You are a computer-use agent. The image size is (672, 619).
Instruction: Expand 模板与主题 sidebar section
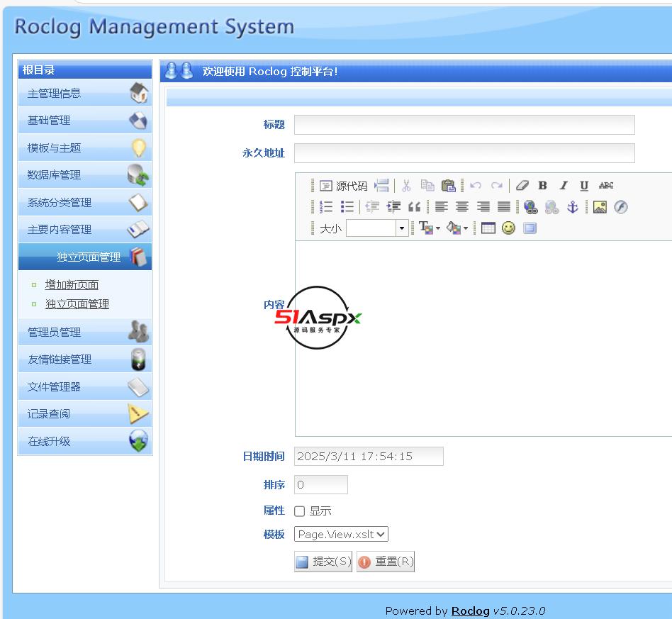(85, 148)
